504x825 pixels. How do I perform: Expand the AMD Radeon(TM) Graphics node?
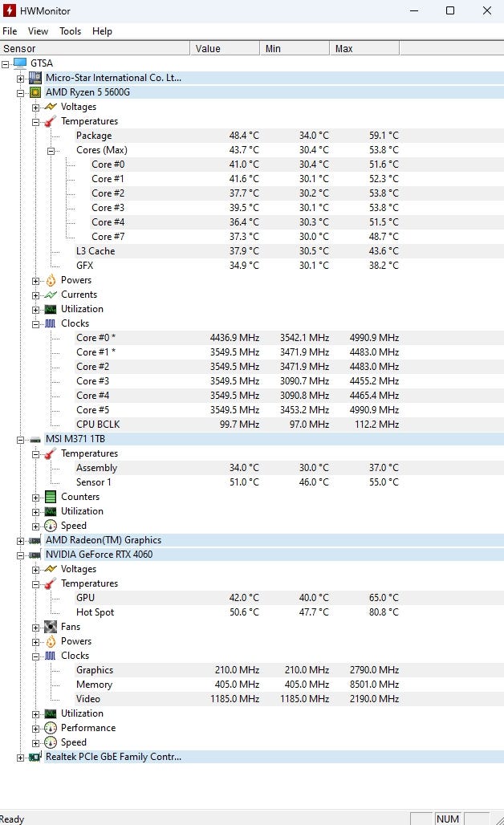point(21,540)
